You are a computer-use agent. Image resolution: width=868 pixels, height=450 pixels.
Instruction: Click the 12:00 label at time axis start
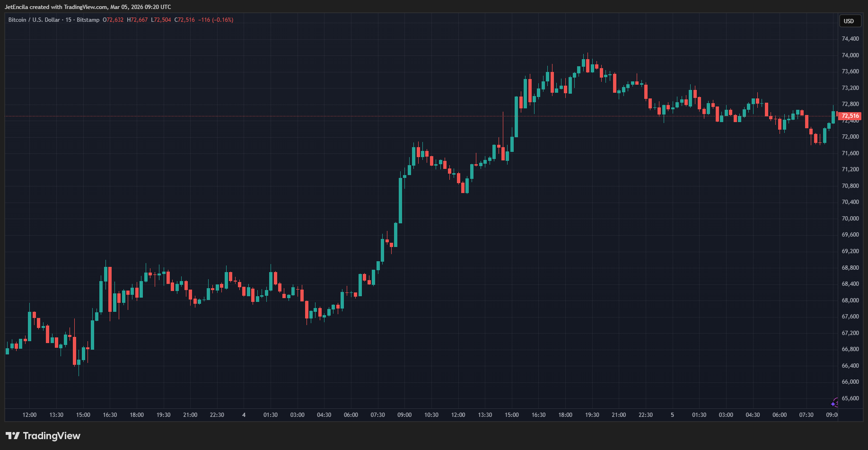pos(29,415)
